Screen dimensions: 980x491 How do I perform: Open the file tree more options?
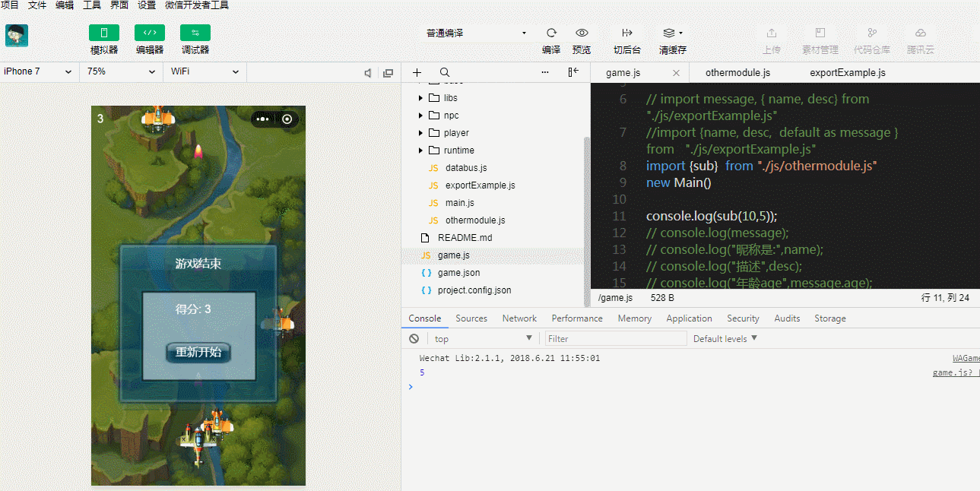pos(545,72)
